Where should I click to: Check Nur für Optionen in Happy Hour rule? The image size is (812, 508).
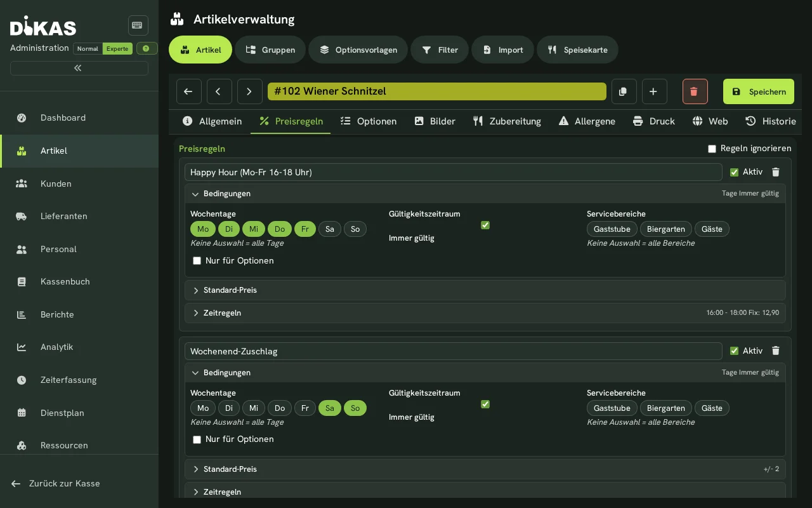pos(197,261)
